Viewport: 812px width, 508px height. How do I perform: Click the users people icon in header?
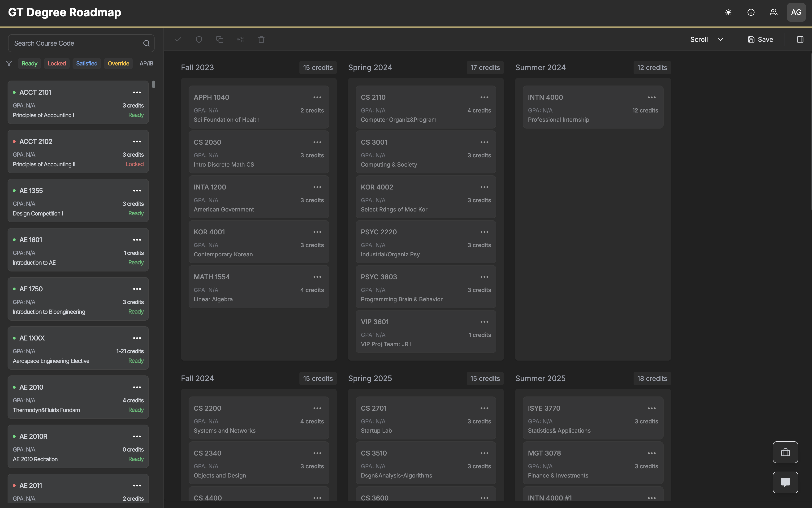pyautogui.click(x=773, y=13)
